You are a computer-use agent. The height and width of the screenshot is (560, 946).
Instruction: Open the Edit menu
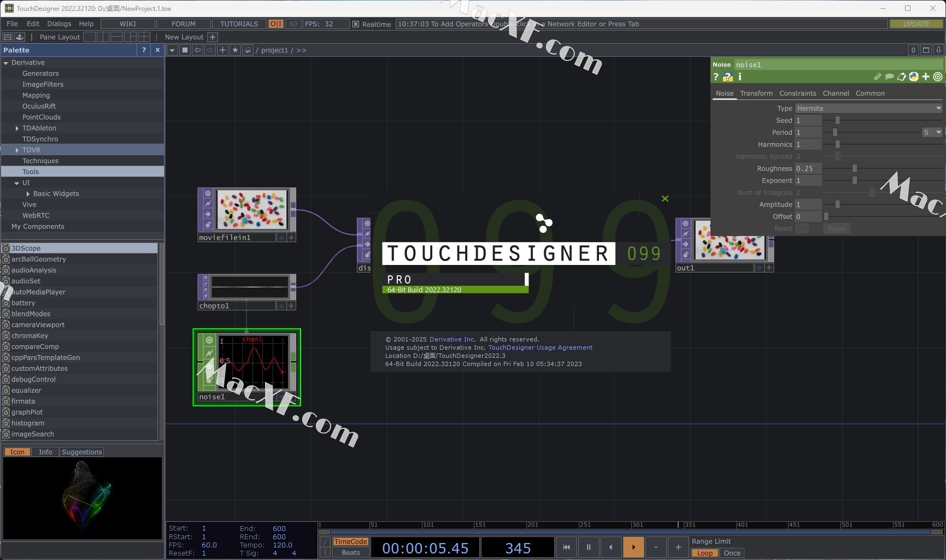pos(33,24)
